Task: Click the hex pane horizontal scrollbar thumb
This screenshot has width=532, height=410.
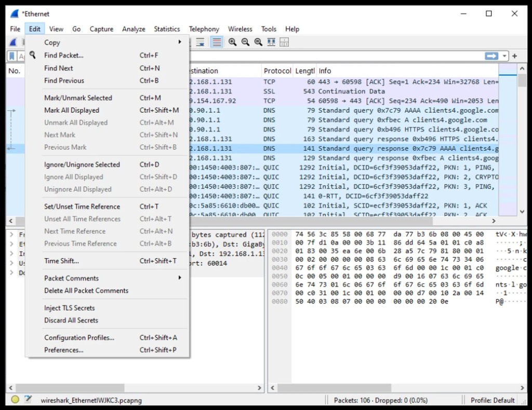Action: (x=334, y=388)
